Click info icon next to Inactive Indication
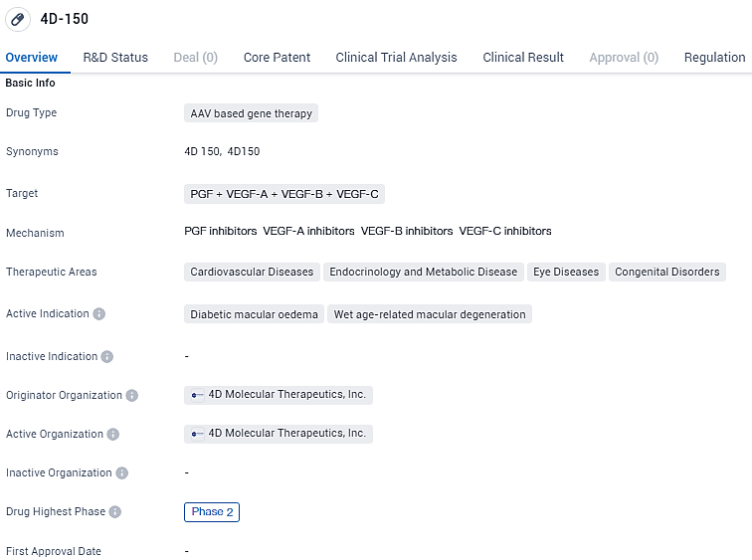Image resolution: width=752 pixels, height=560 pixels. coord(107,357)
